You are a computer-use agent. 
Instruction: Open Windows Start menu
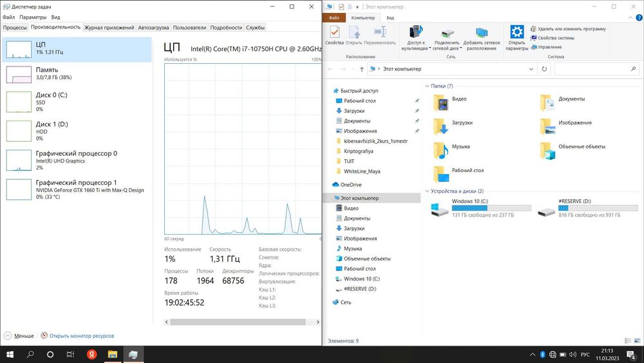tap(10, 355)
